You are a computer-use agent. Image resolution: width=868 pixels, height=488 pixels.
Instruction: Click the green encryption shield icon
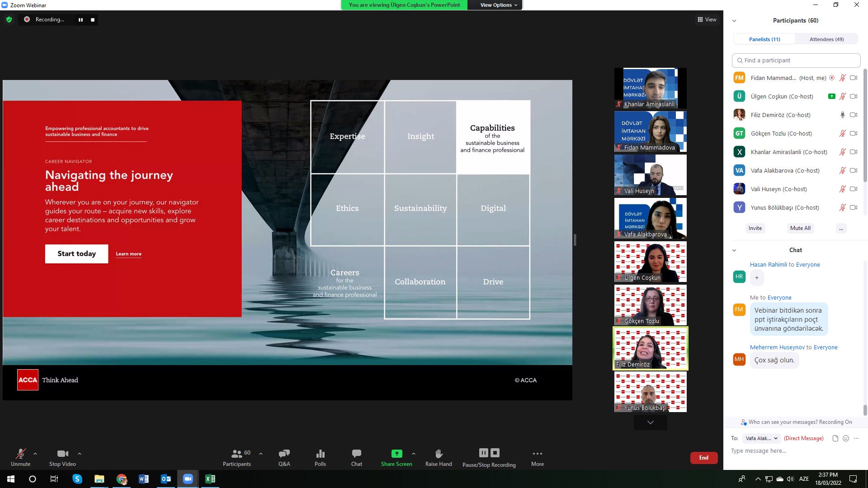click(x=9, y=19)
